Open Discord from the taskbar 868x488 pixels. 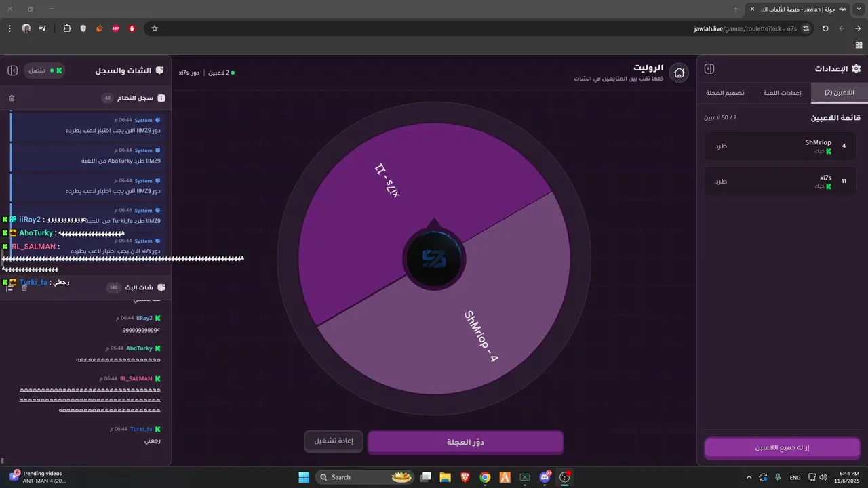[x=545, y=477]
